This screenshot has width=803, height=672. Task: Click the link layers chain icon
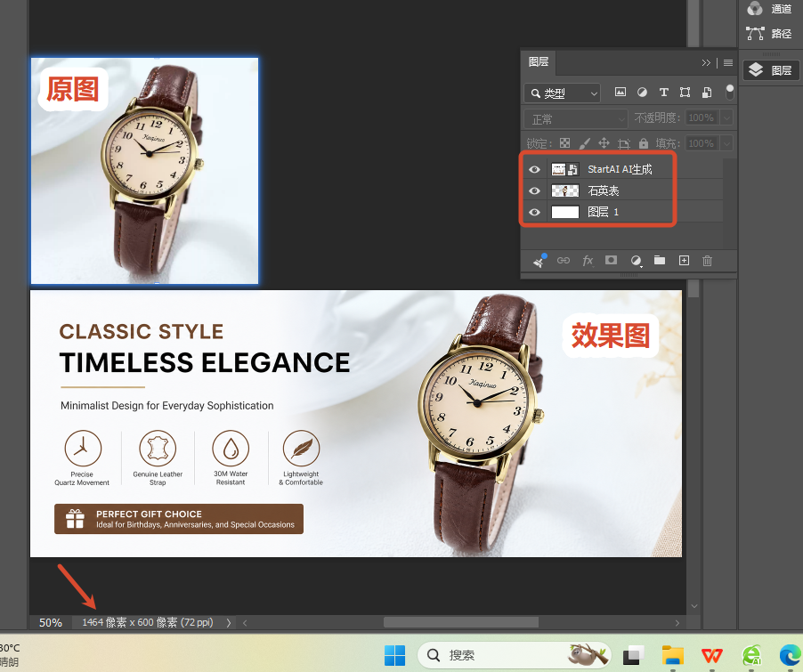[x=564, y=261]
